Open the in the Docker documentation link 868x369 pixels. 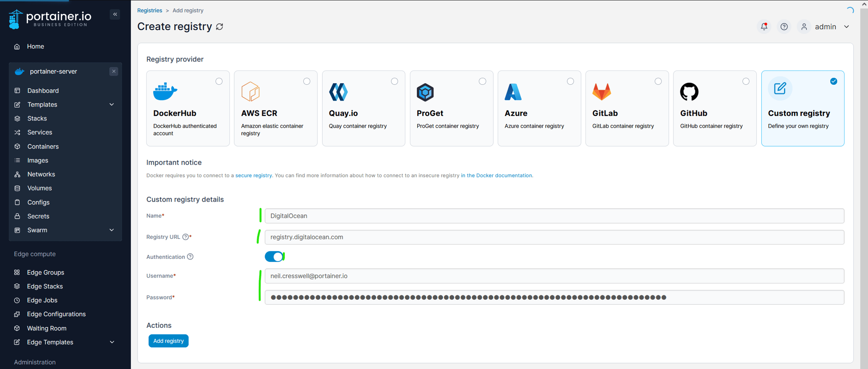[497, 175]
